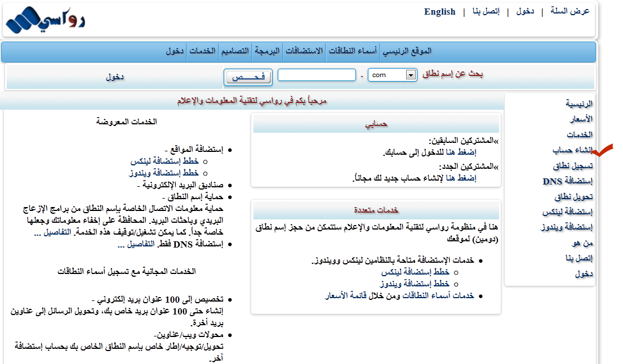Viewport: 623px width, 364px height.
Task: Click the إستضافة المواقع list item
Action: [194, 150]
